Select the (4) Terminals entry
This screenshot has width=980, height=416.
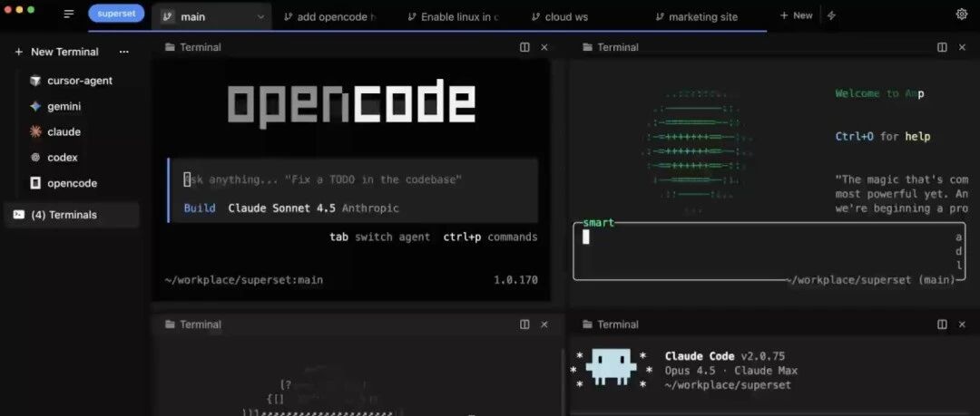72,215
